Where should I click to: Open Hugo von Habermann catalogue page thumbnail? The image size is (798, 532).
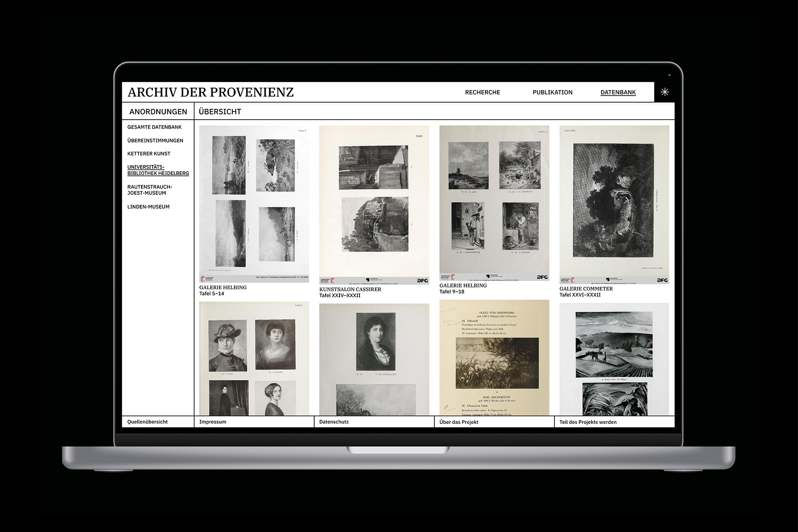[x=494, y=358]
